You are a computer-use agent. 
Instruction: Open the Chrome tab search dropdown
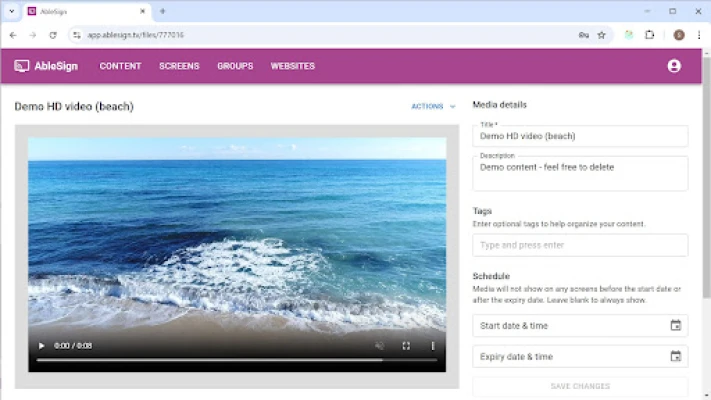pyautogui.click(x=11, y=11)
